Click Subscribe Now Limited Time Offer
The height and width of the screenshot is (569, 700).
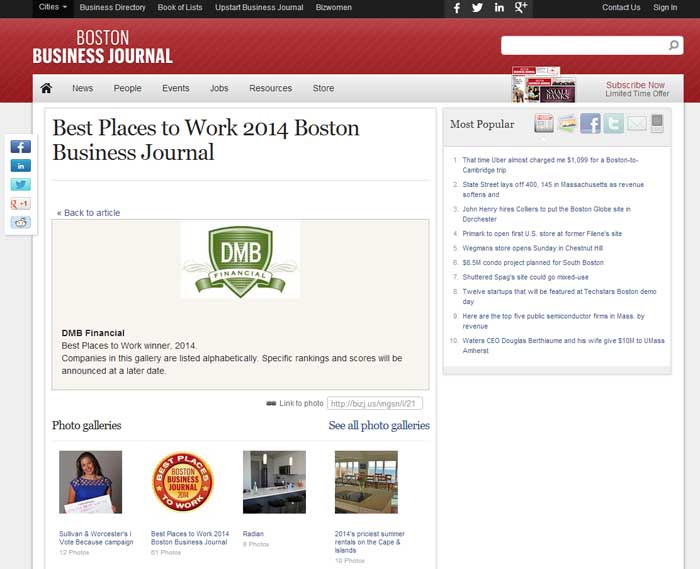(637, 89)
